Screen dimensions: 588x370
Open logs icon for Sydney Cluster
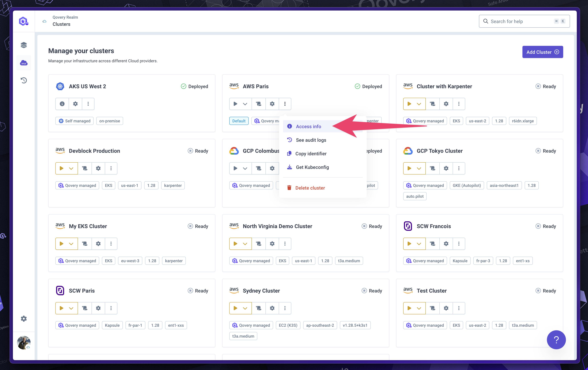[259, 308]
